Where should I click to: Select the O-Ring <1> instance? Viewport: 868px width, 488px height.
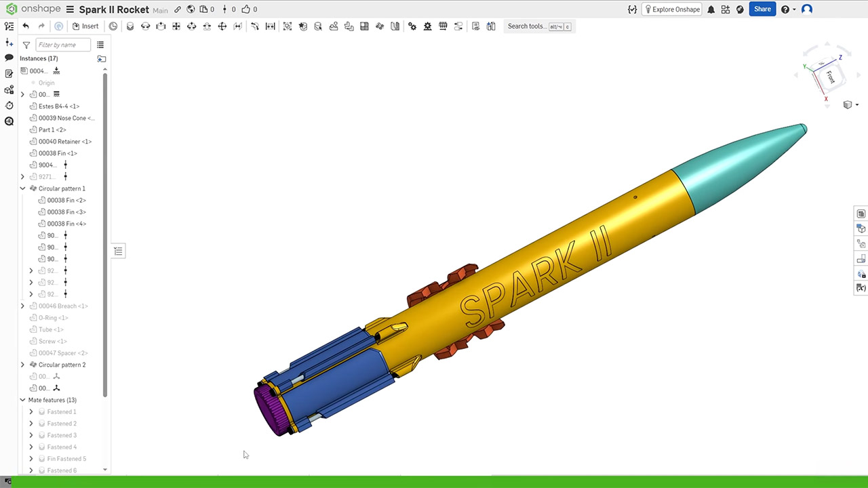(54, 318)
